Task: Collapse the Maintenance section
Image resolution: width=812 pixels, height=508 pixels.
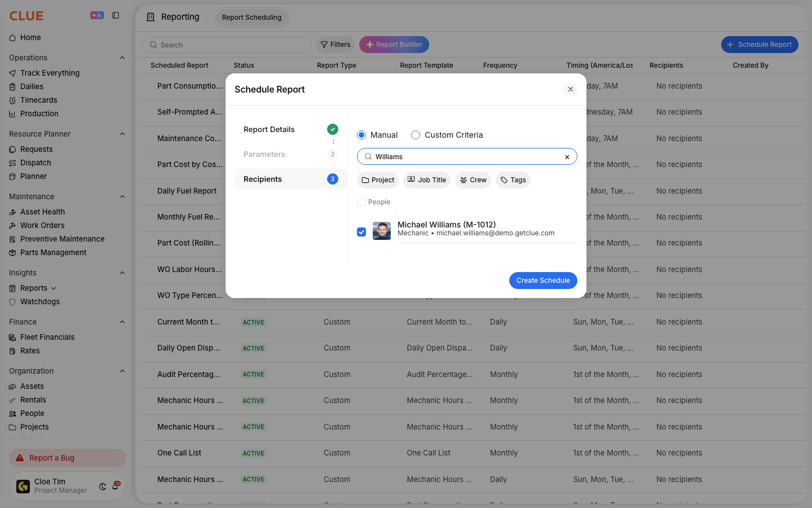Action: [x=122, y=196]
